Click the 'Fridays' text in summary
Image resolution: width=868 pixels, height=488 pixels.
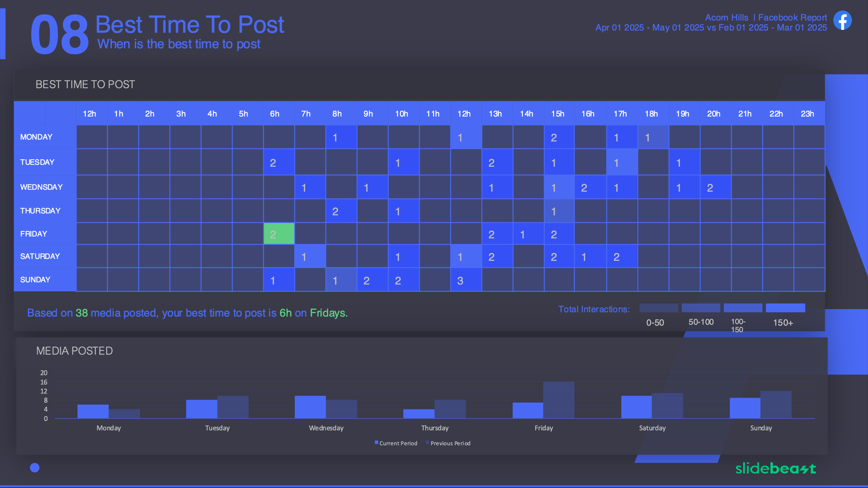pyautogui.click(x=329, y=313)
